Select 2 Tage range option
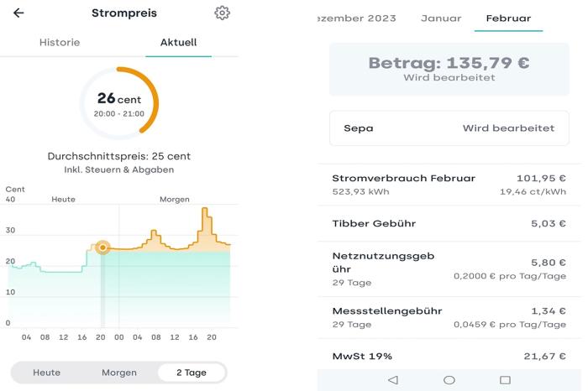The width and height of the screenshot is (588, 391). (x=191, y=373)
